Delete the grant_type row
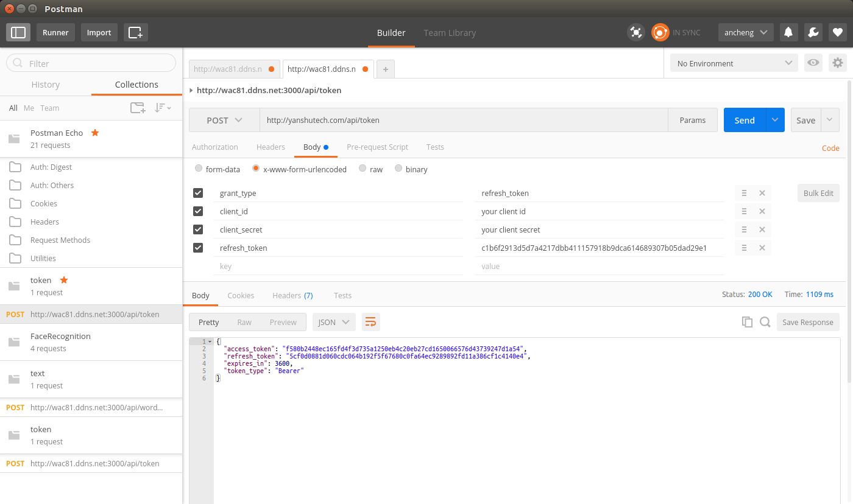Viewport: 853px width, 504px height. 762,193
